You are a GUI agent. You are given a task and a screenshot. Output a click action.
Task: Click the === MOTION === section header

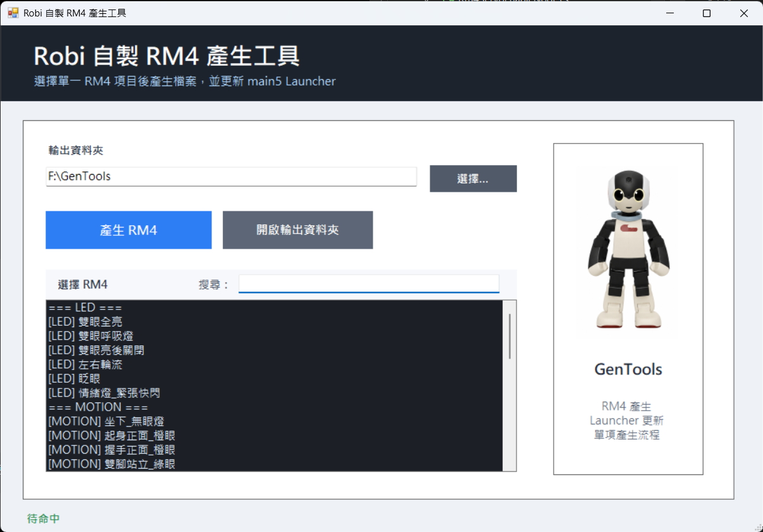pyautogui.click(x=275, y=407)
